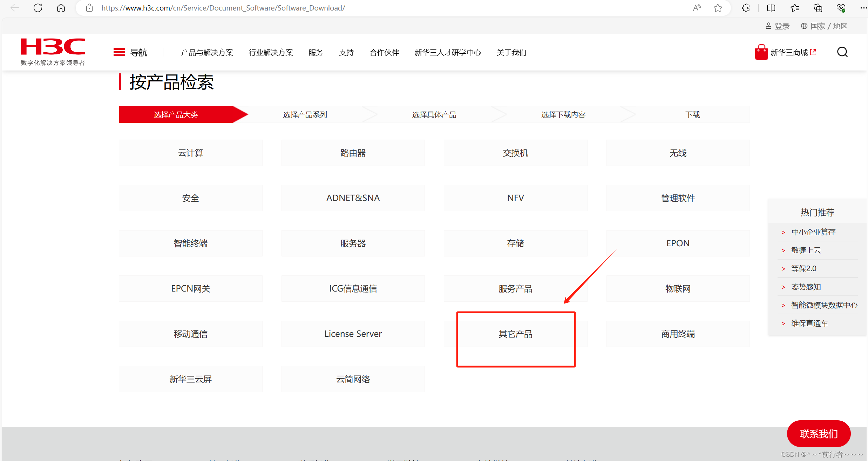Click the browser refresh icon

click(x=38, y=8)
